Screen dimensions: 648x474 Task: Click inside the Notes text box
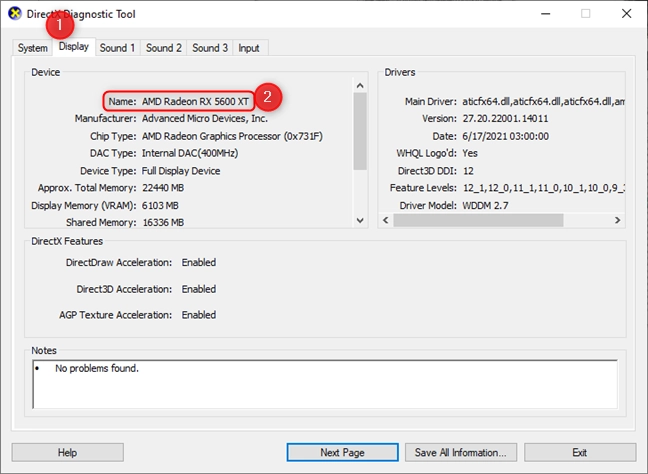point(325,384)
